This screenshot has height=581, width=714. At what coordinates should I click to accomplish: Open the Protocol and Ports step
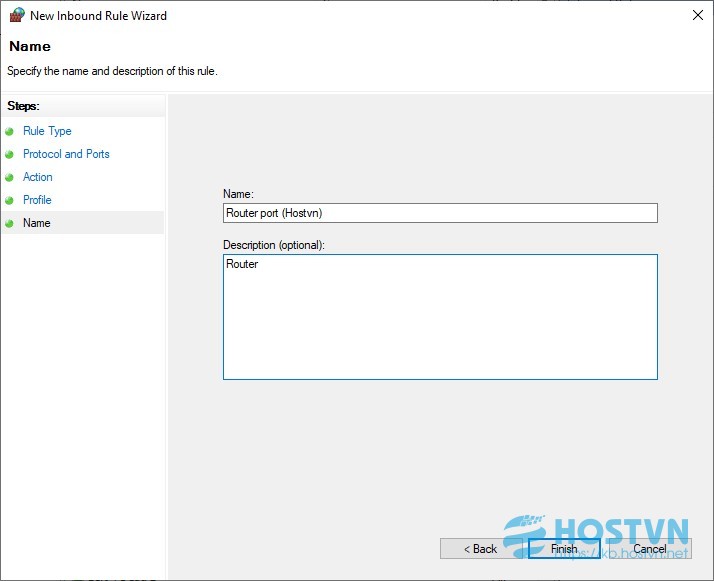tap(66, 154)
